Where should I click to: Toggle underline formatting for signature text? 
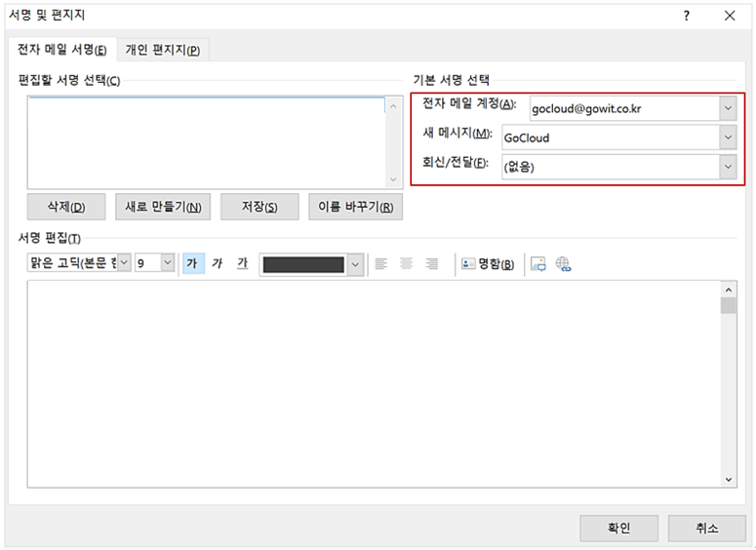[x=242, y=264]
